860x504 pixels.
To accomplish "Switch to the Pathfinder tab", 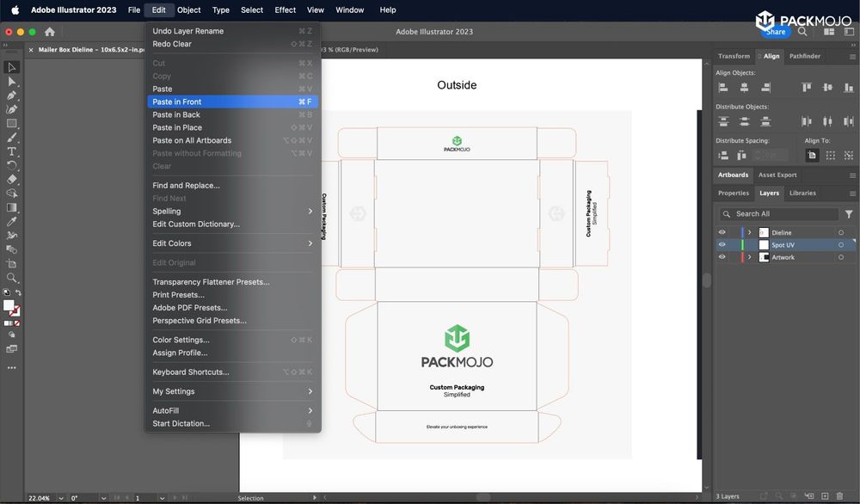I will tap(804, 56).
